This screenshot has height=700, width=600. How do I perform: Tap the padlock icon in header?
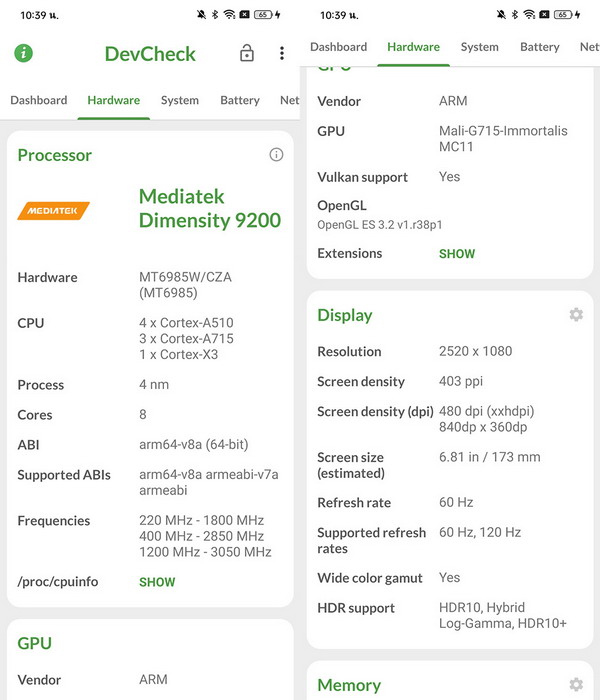click(247, 54)
